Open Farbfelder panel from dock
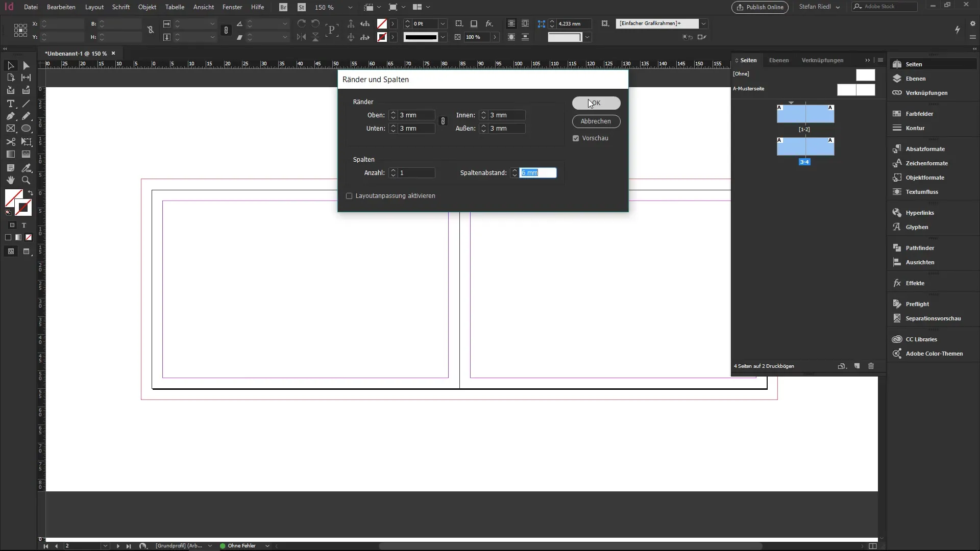The height and width of the screenshot is (551, 980). pyautogui.click(x=919, y=114)
